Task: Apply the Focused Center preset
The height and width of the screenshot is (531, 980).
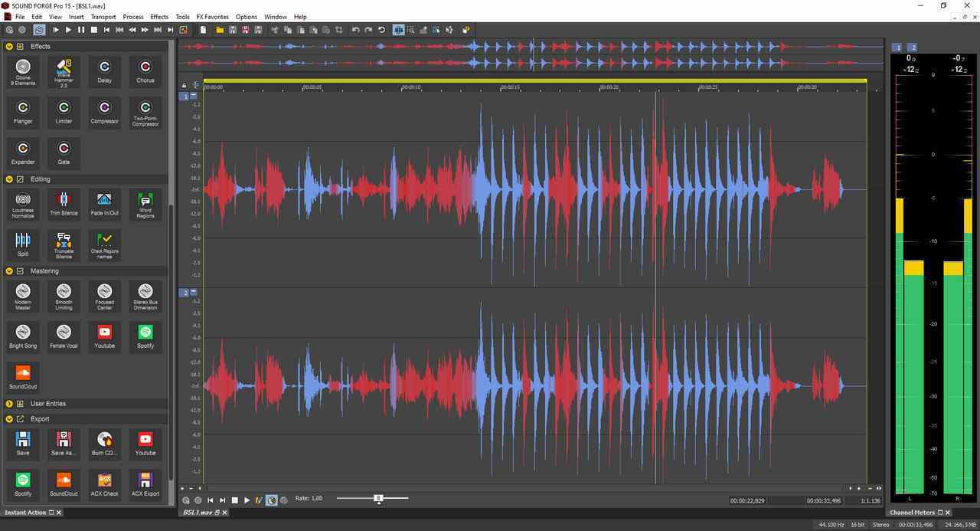Action: click(x=104, y=296)
